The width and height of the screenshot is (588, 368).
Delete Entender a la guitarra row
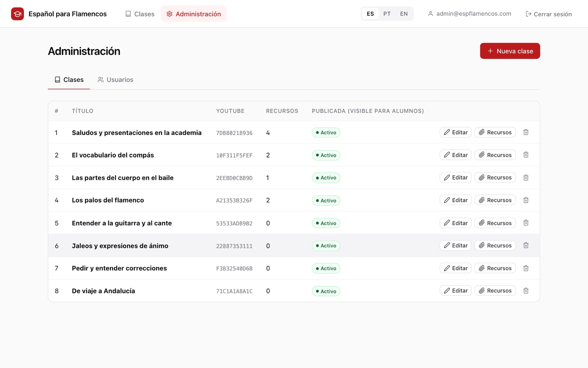(x=526, y=223)
